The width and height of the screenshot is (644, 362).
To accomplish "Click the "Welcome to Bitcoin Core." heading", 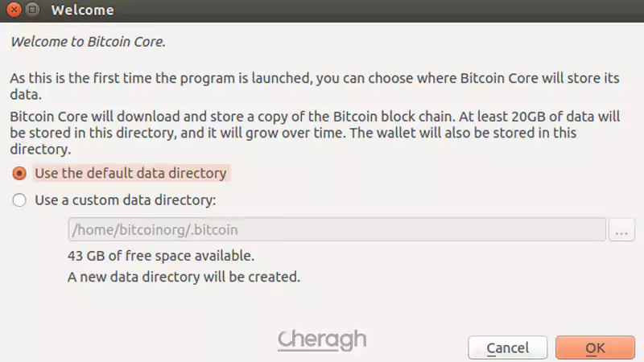I will 88,41.
